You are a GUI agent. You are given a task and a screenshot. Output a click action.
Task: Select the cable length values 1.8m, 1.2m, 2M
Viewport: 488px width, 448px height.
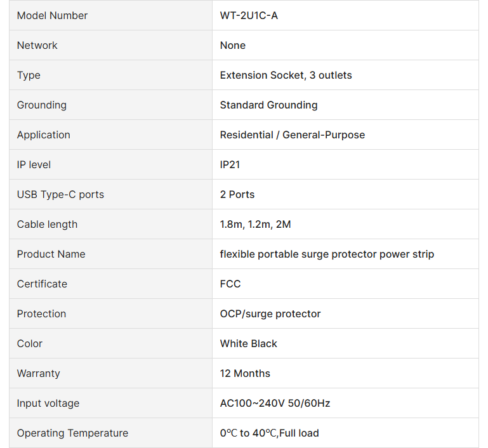tap(255, 224)
